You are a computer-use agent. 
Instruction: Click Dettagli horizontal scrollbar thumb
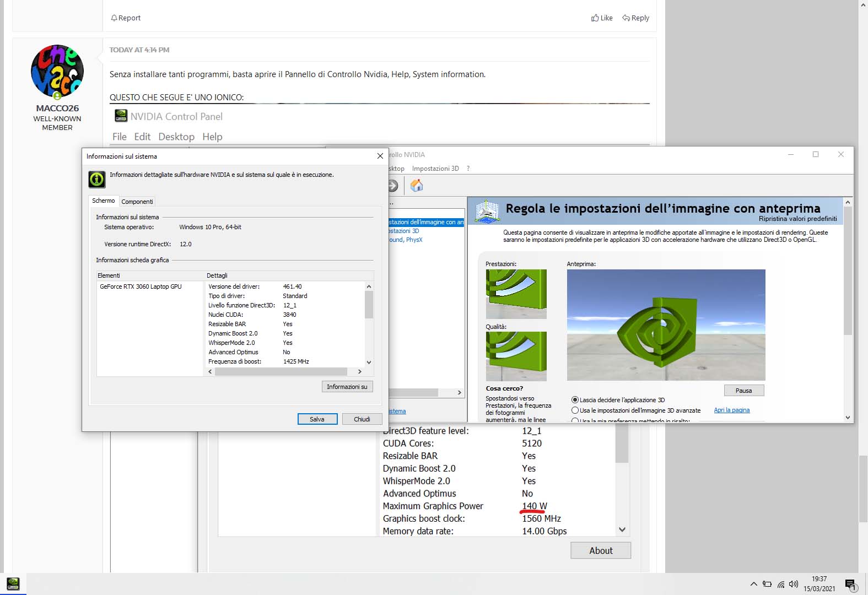(x=281, y=372)
